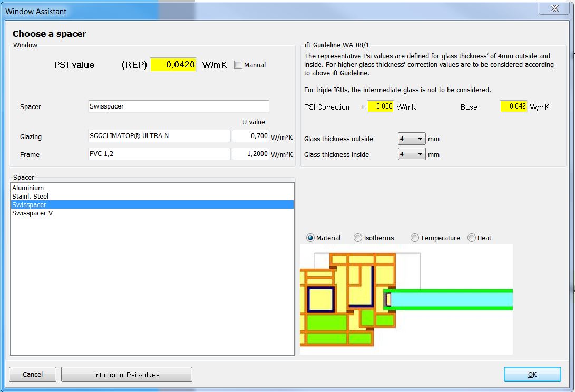The image size is (575, 392).
Task: Click the window frame cross-section image
Action: pos(406,299)
